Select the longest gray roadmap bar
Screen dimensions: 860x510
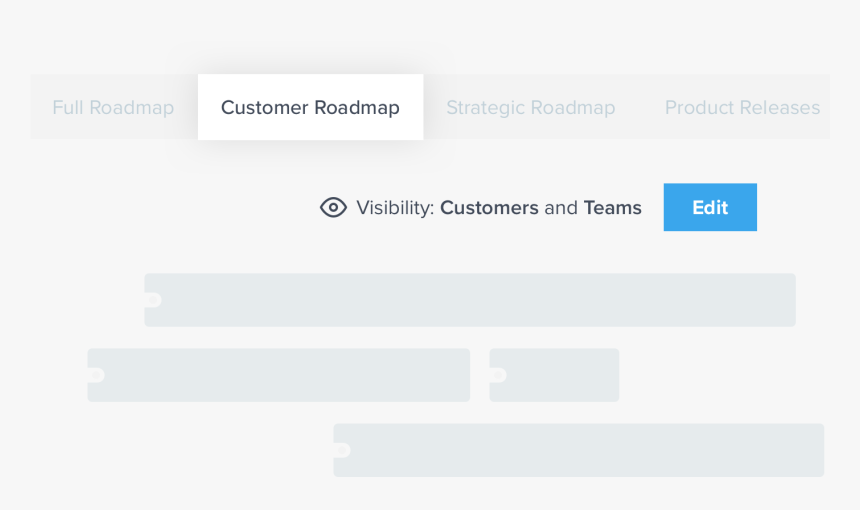470,300
